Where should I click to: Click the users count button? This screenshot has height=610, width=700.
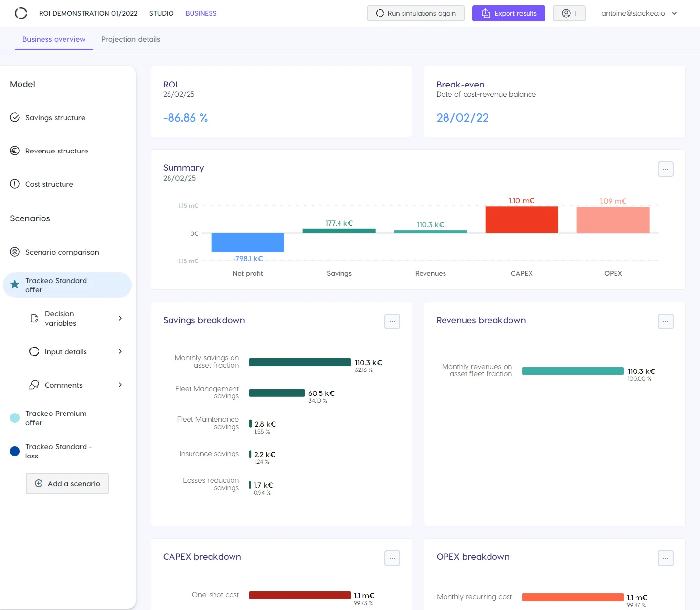click(569, 13)
